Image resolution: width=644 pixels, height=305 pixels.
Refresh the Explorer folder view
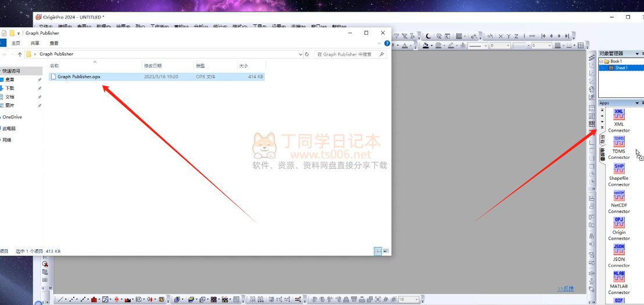[307, 54]
